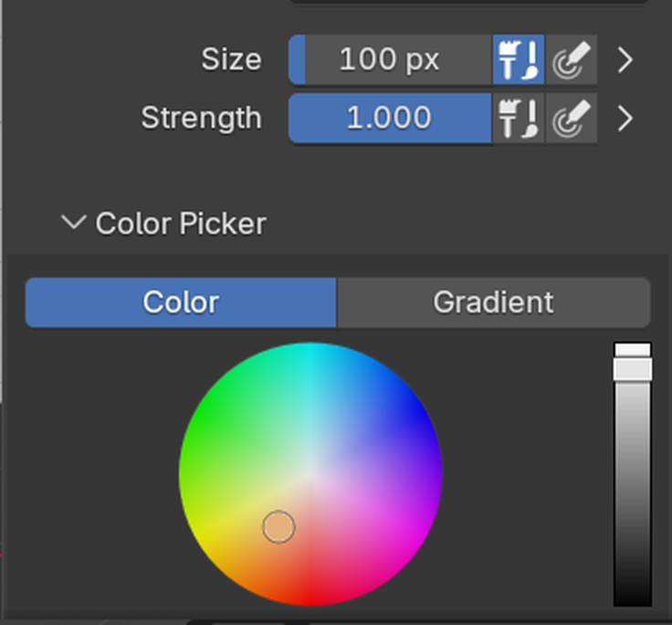Image resolution: width=672 pixels, height=625 pixels.
Task: Expand Size advanced options arrow
Action: pyautogui.click(x=625, y=60)
